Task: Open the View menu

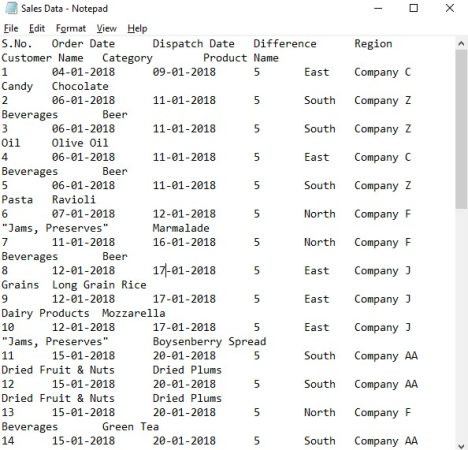Action: click(106, 28)
